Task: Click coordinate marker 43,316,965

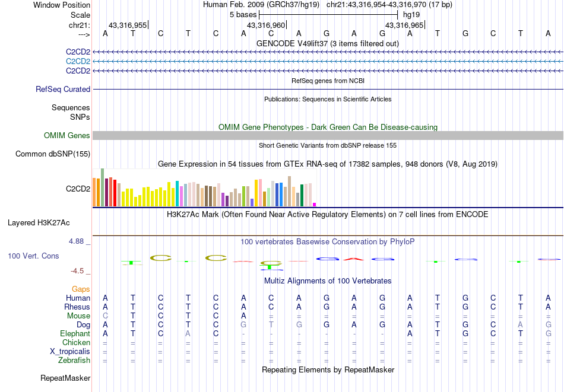Action: (x=404, y=25)
